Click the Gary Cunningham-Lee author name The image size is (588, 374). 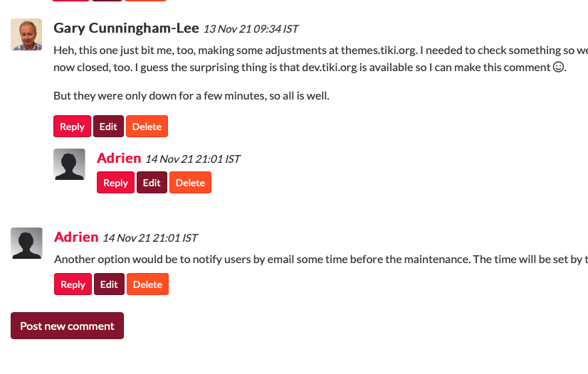coord(126,28)
